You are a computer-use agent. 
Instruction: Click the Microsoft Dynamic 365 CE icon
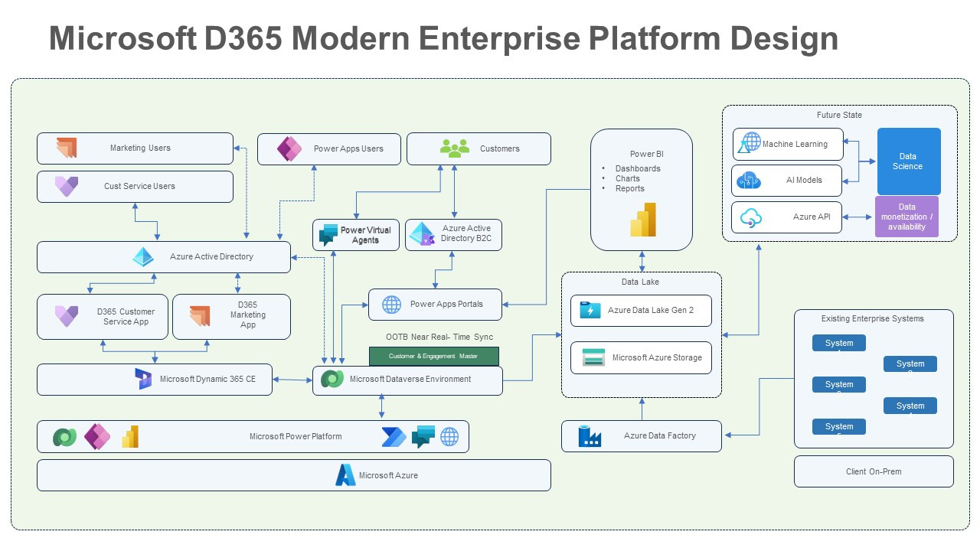coord(143,379)
